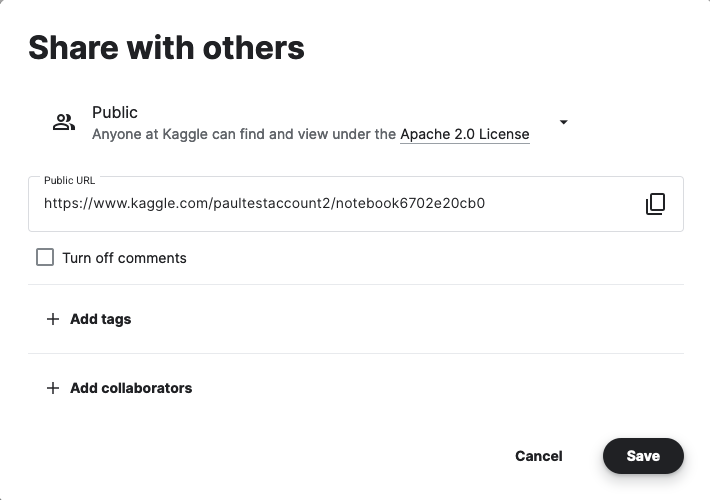Viewport: 710px width, 500px height.
Task: Choose the Add tags option
Action: [x=101, y=319]
